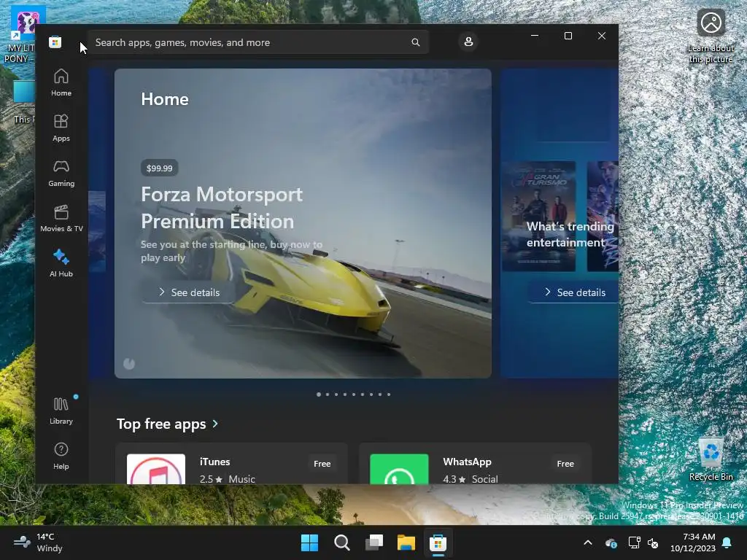Image resolution: width=747 pixels, height=560 pixels.
Task: Click the Forza Motorsport Premium Edition title
Action: (222, 208)
